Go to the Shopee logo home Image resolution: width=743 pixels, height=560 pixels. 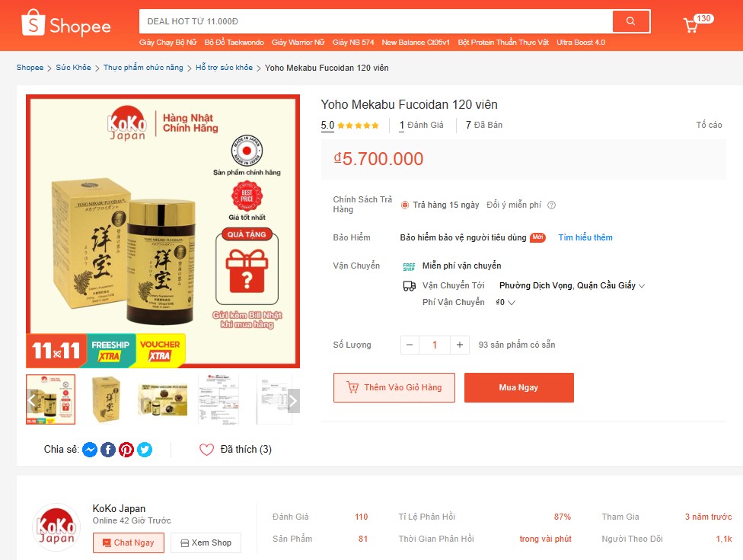[66, 24]
